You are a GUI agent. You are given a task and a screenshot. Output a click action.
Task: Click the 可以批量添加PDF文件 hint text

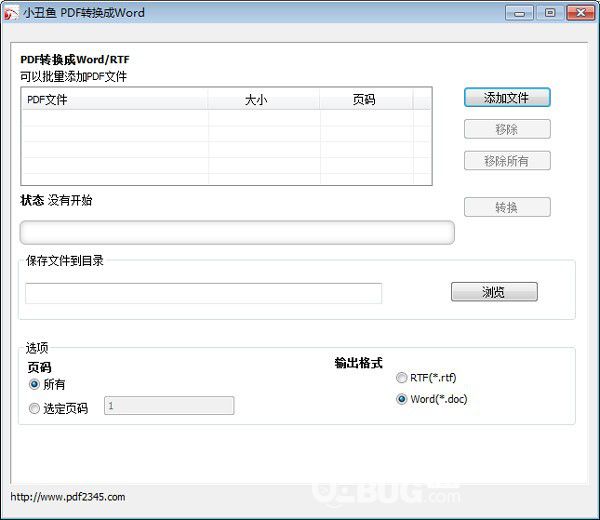73,77
